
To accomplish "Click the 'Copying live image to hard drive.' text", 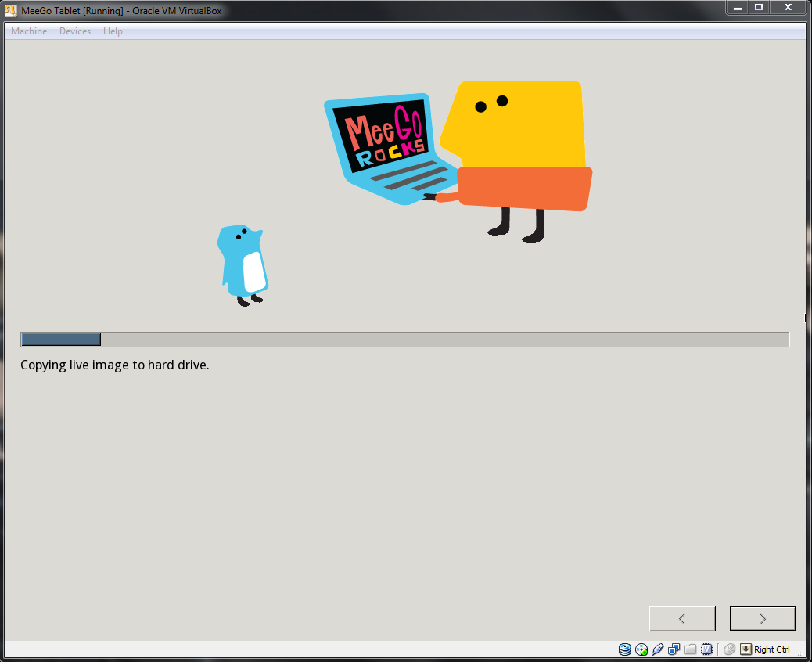I will click(114, 365).
